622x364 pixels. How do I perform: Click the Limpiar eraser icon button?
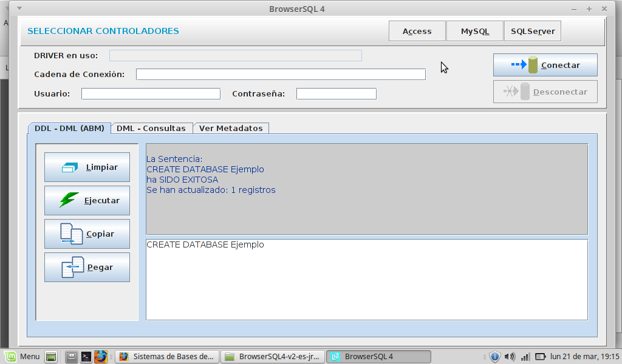tap(87, 167)
